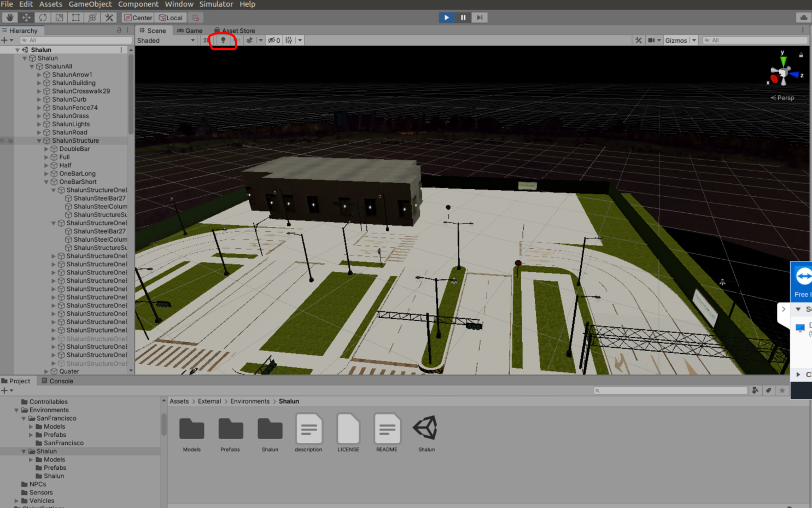The width and height of the screenshot is (812, 508).
Task: Click the Hierarchy search field
Action: pos(76,40)
